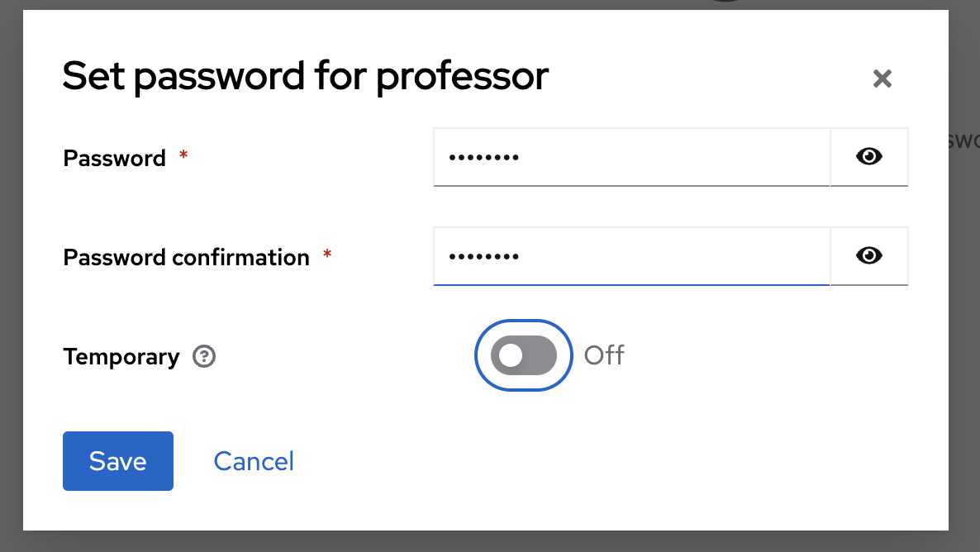Click the partially hidden text behind dialog's right edge

[x=963, y=140]
